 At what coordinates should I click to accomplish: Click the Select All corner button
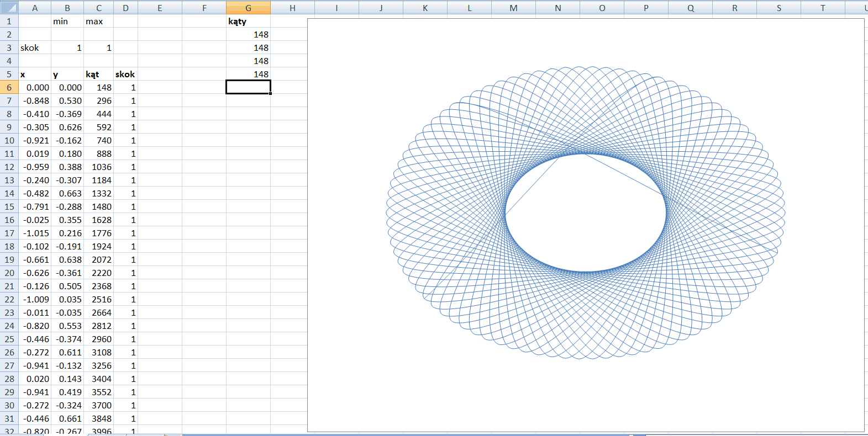[x=9, y=7]
